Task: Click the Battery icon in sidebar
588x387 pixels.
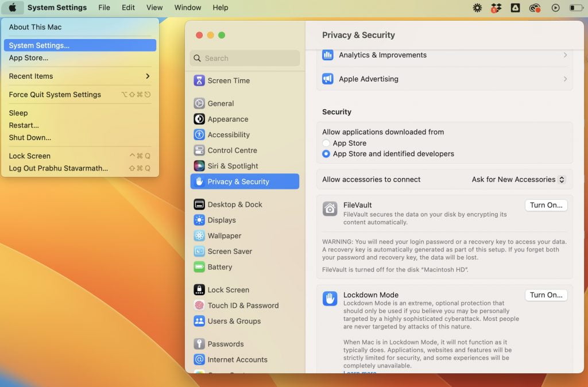Action: click(199, 267)
